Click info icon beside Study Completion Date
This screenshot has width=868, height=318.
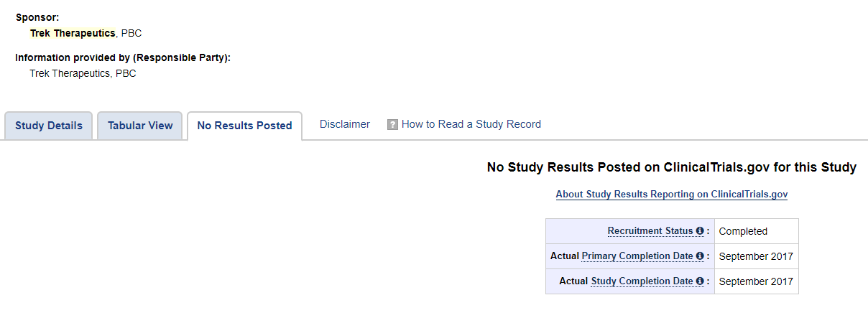699,281
